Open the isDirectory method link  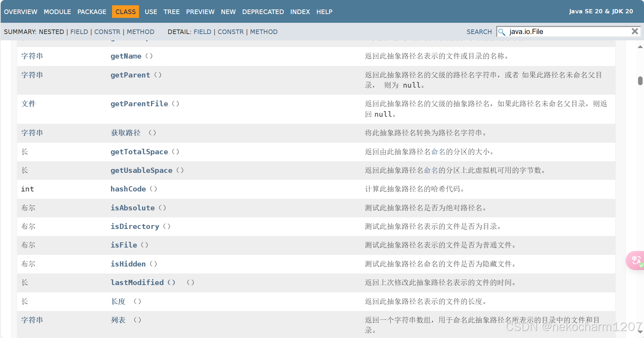pos(135,227)
